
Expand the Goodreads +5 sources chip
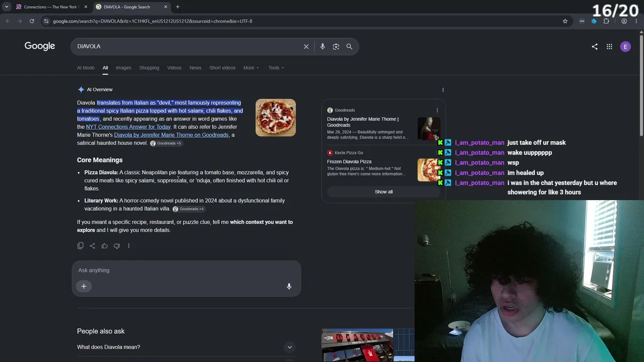pos(166,143)
